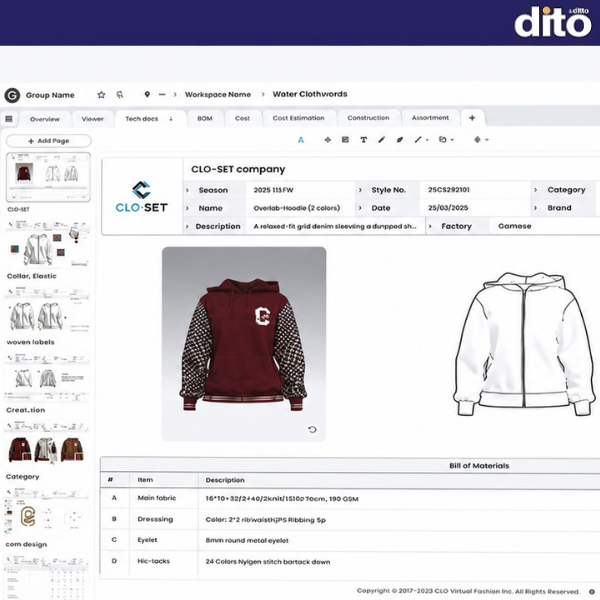Click the CLO-SET company logo
The height and width of the screenshot is (600, 600).
point(142,197)
